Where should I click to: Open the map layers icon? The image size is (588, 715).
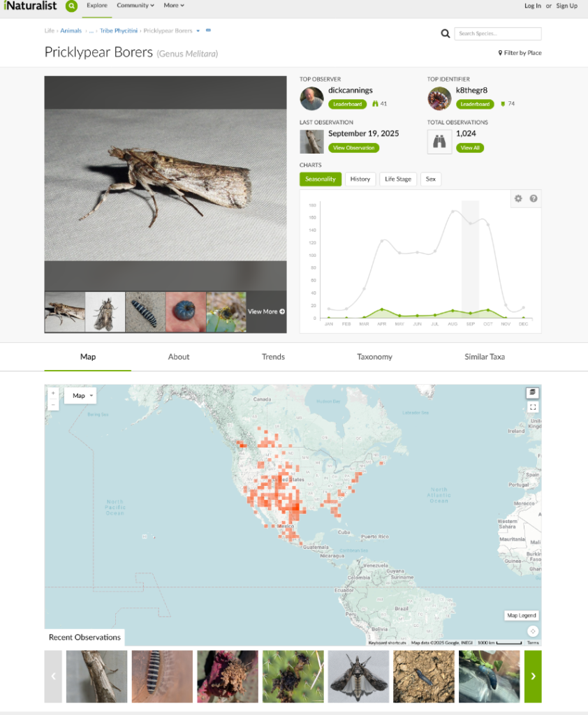(532, 392)
